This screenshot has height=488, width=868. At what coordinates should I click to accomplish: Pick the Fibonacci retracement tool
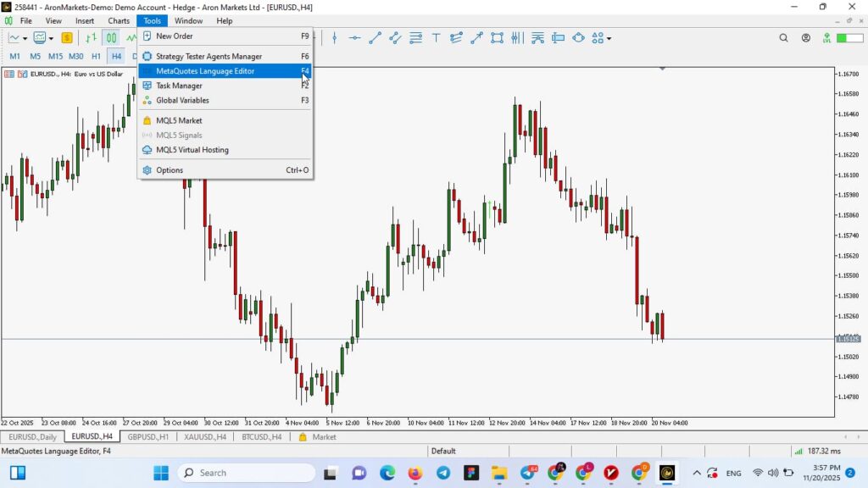pos(415,38)
